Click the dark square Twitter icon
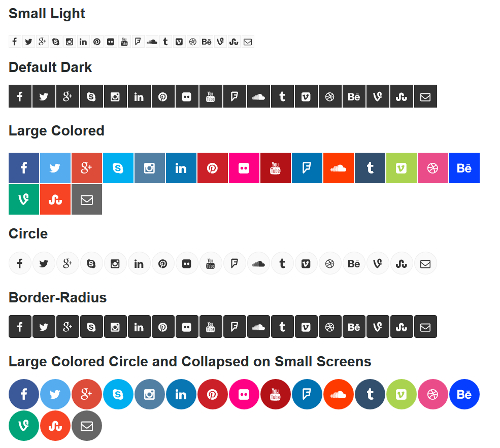 click(x=44, y=96)
